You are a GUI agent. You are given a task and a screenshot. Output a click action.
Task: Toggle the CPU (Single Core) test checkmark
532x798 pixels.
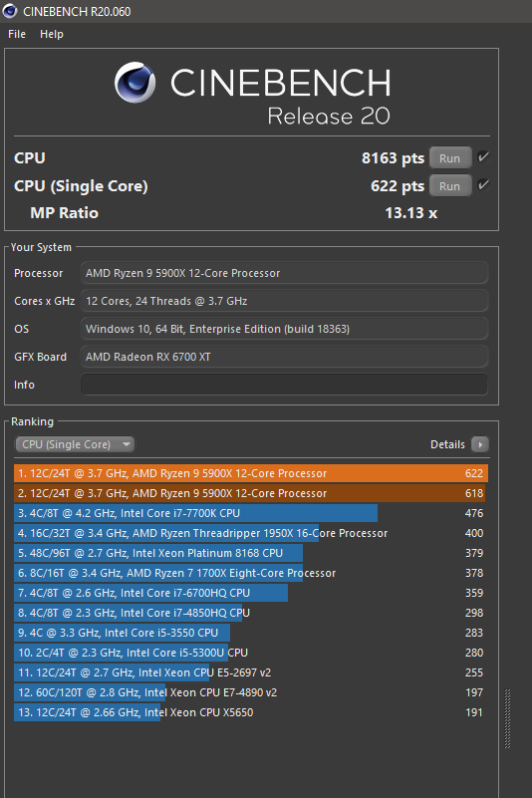tap(483, 184)
